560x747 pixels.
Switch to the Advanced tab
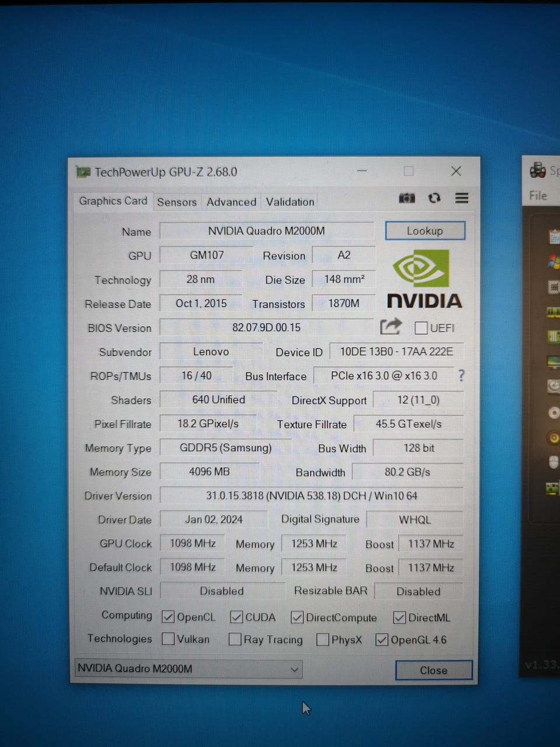[231, 202]
